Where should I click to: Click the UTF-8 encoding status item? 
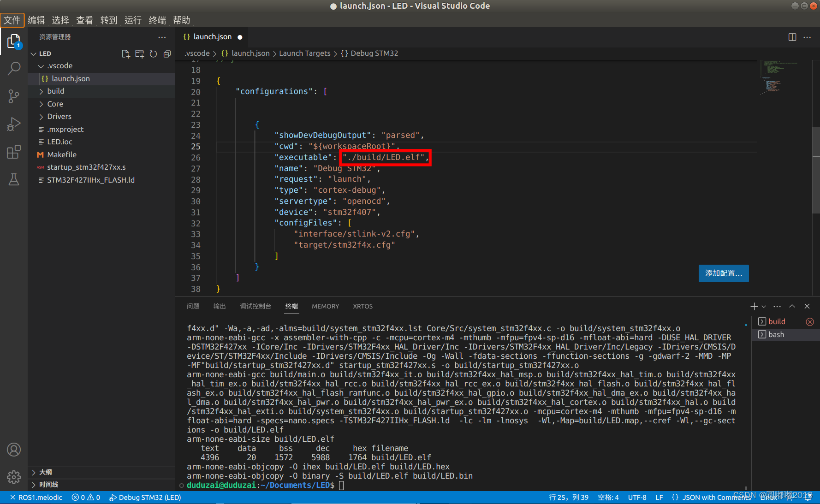637,498
